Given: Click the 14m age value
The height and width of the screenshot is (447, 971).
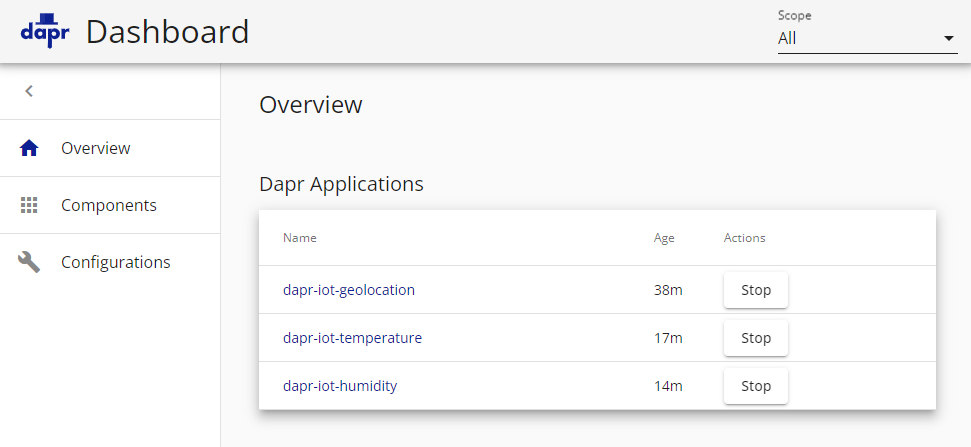Looking at the screenshot, I should [668, 386].
